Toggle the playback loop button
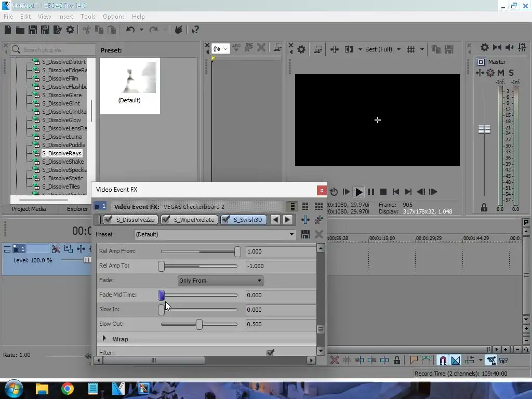The width and height of the screenshot is (532, 399). pos(334,192)
